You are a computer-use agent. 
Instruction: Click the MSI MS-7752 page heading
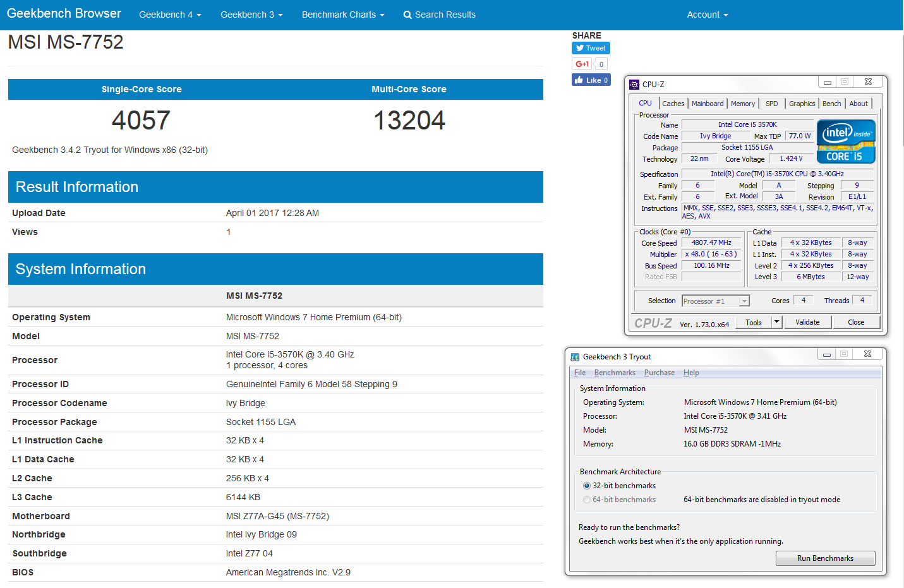(66, 42)
